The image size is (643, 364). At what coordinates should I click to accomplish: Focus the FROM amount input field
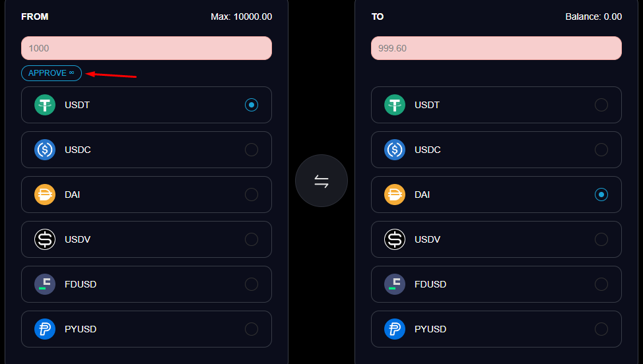[x=147, y=48]
